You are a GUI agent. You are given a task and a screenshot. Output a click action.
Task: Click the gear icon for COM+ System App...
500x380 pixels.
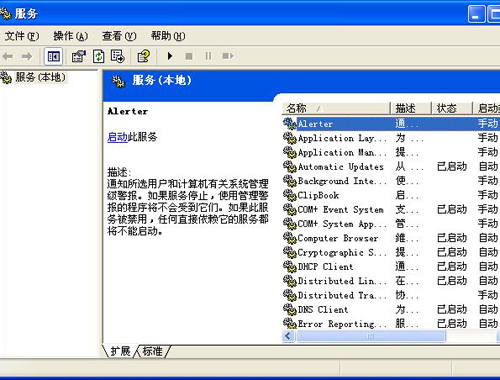[x=290, y=224]
